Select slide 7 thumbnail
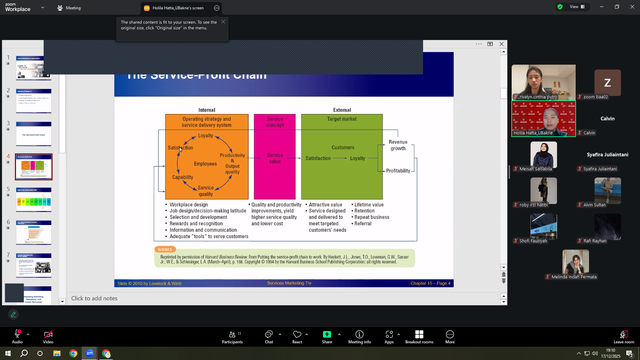 pyautogui.click(x=33, y=265)
